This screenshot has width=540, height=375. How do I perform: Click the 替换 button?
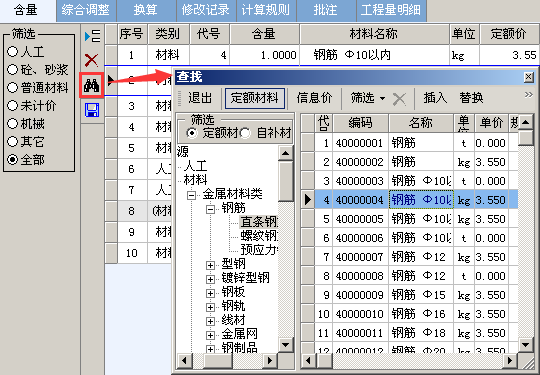pyautogui.click(x=471, y=98)
